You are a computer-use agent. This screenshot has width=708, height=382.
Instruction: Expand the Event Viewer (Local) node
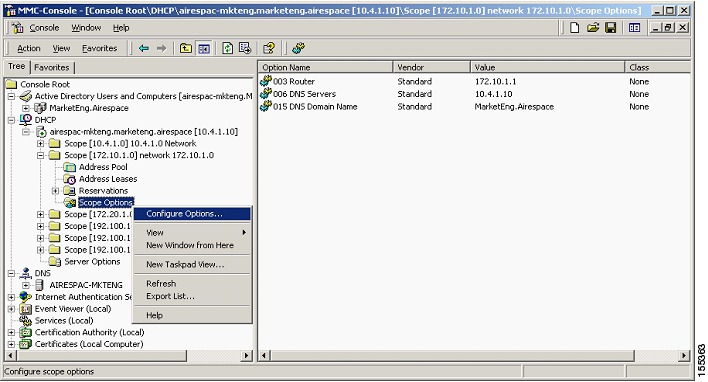pyautogui.click(x=11, y=309)
